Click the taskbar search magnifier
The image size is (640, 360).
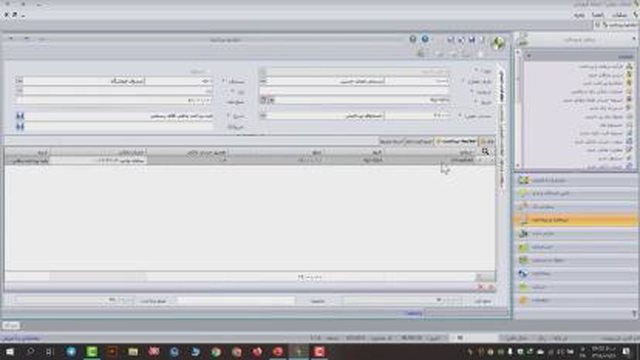(31, 352)
